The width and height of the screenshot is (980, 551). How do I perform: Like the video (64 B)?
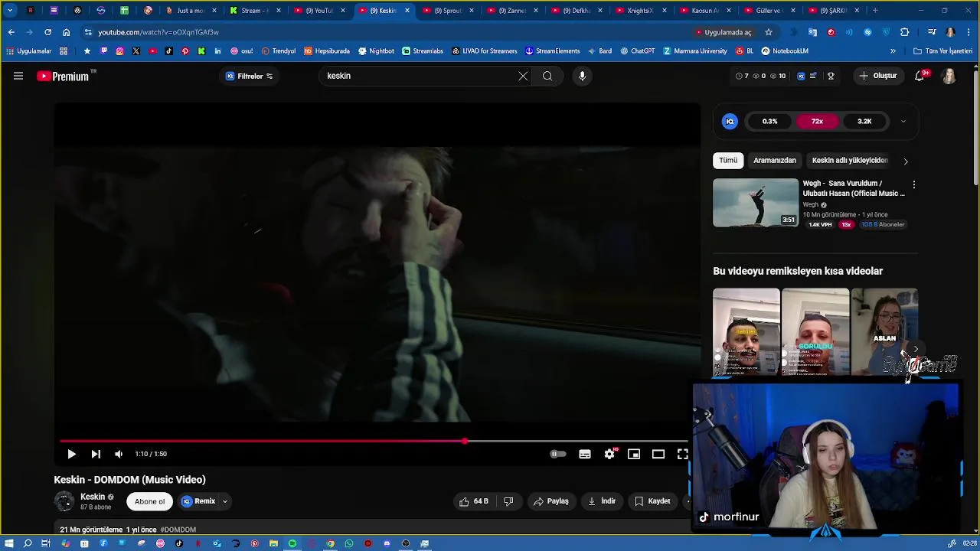pyautogui.click(x=473, y=501)
